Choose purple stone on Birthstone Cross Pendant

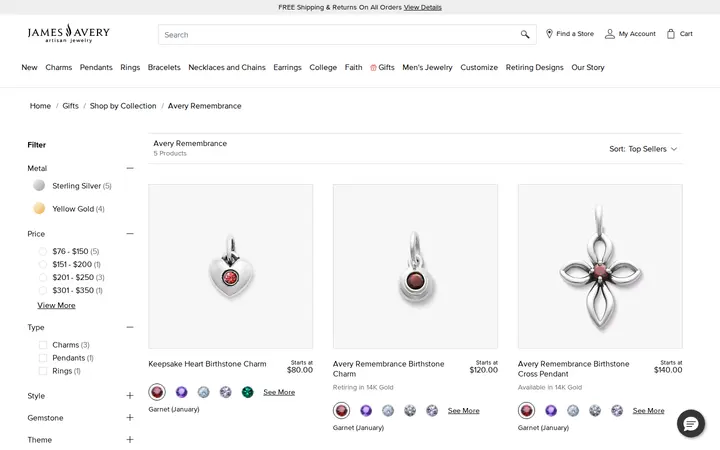click(551, 411)
